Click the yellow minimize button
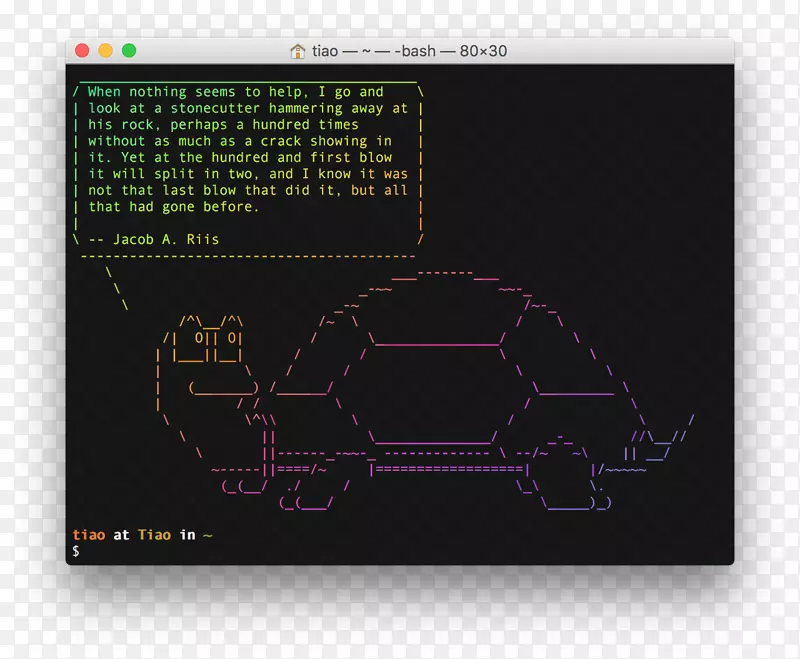Image resolution: width=800 pixels, height=659 pixels. (x=104, y=49)
